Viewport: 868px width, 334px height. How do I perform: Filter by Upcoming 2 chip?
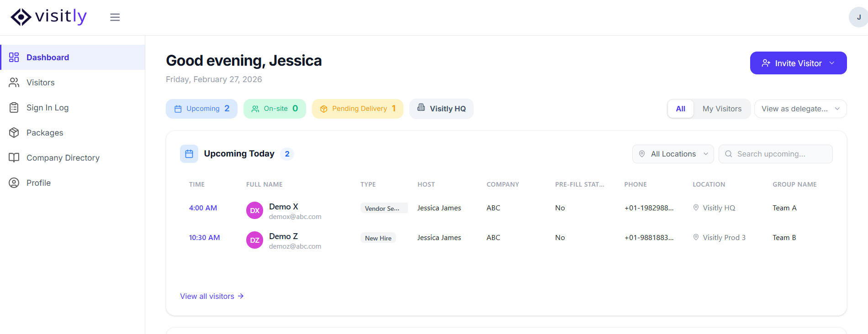click(201, 109)
